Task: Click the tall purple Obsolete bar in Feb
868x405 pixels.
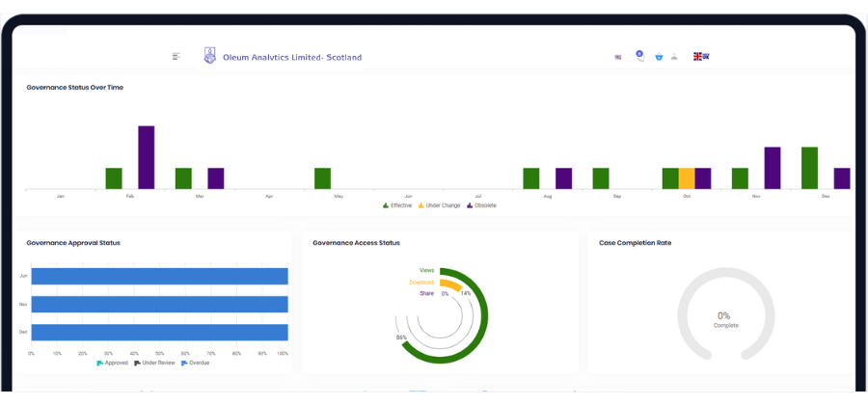Action: (x=147, y=156)
